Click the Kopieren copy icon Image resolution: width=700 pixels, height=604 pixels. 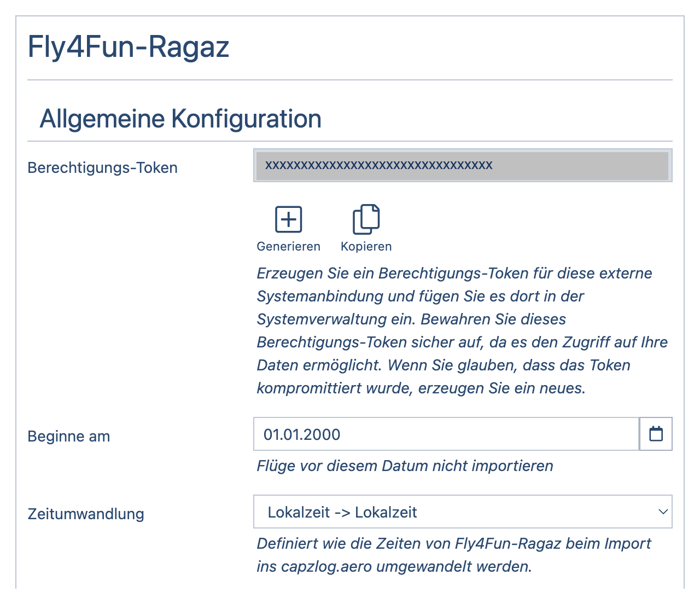366,219
